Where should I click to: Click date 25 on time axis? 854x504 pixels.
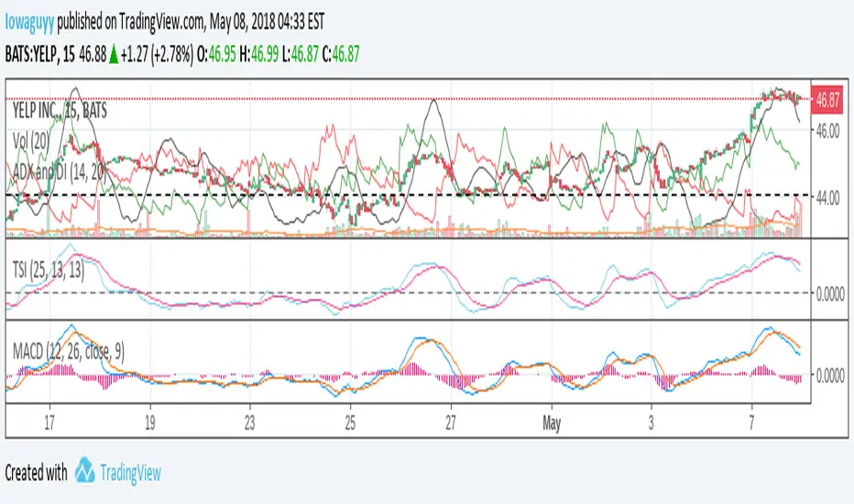[x=350, y=422]
